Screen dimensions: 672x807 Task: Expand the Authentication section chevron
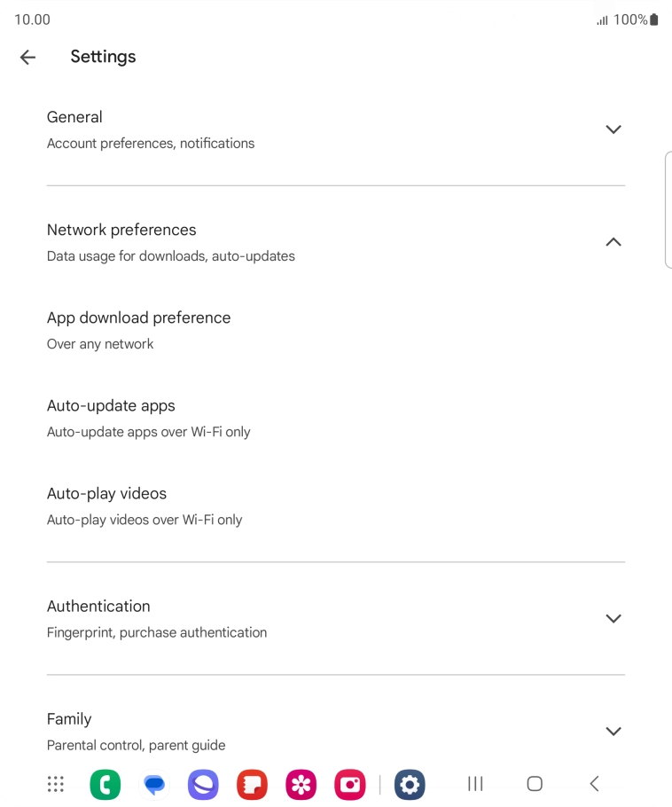(613, 618)
